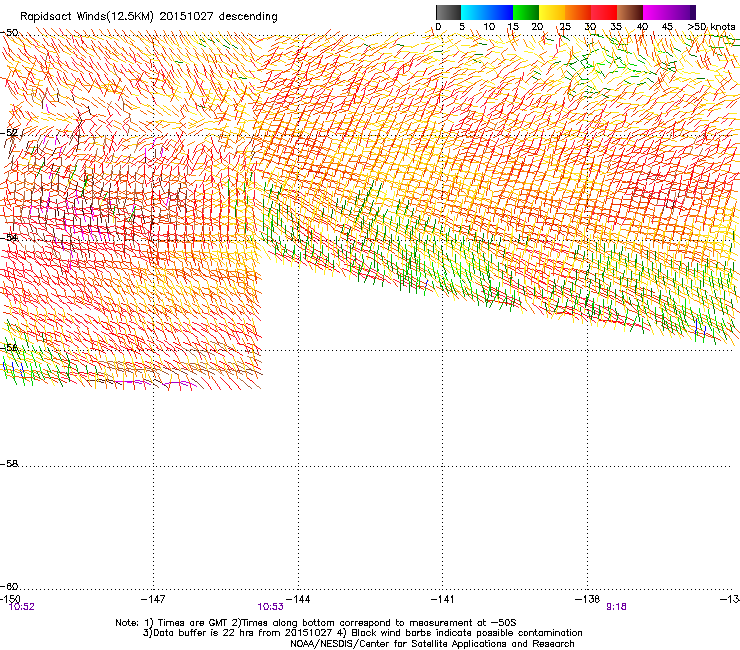The height and width of the screenshot is (650, 740).
Task: Click the green 15-20 knots legend segment
Action: (526, 12)
